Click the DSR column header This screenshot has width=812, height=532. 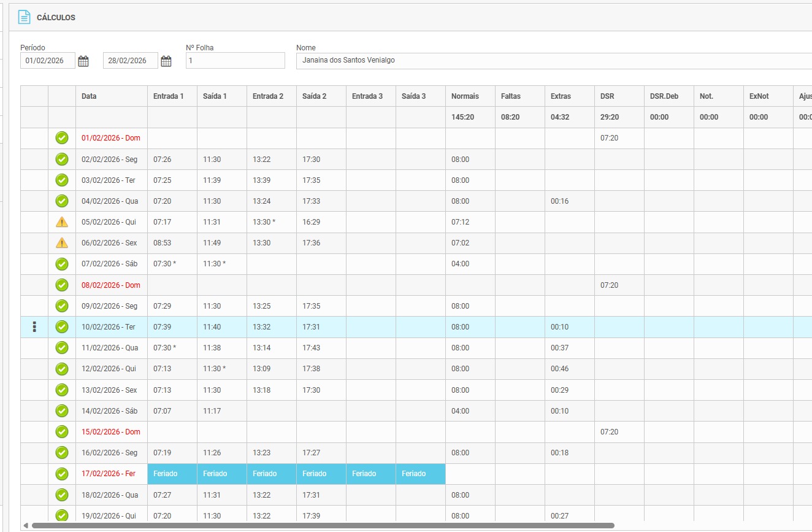pyautogui.click(x=607, y=96)
